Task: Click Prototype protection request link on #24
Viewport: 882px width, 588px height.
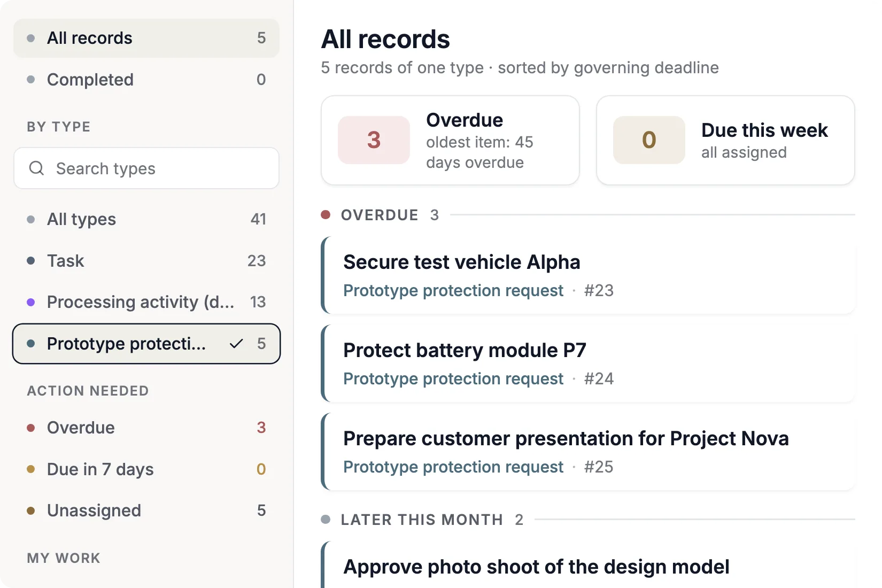Action: coord(453,379)
